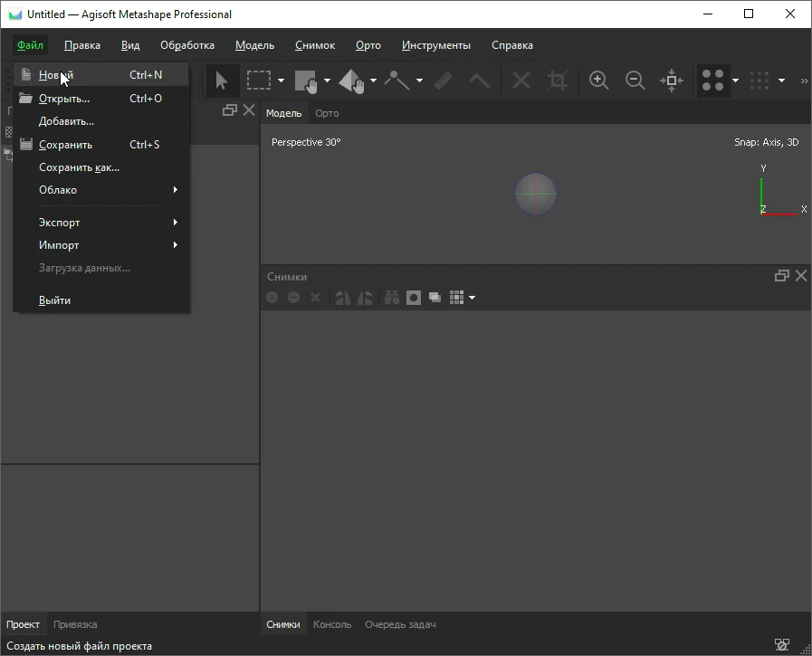Click the crop selection icon

(x=558, y=81)
